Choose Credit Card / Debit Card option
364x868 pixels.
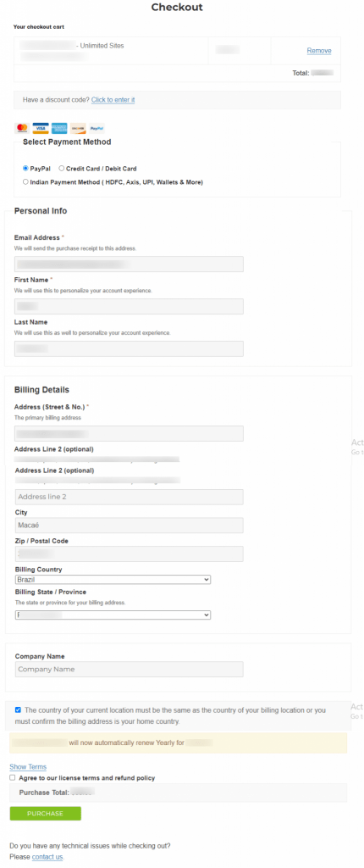(x=62, y=169)
